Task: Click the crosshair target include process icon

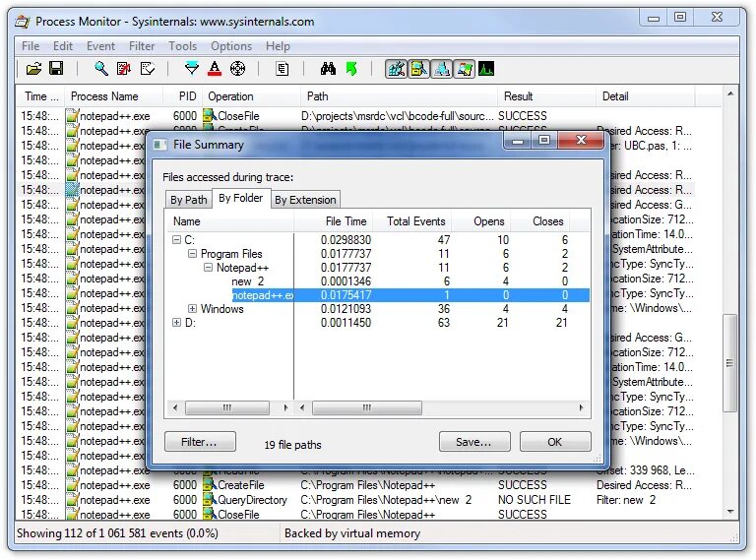Action: click(237, 69)
